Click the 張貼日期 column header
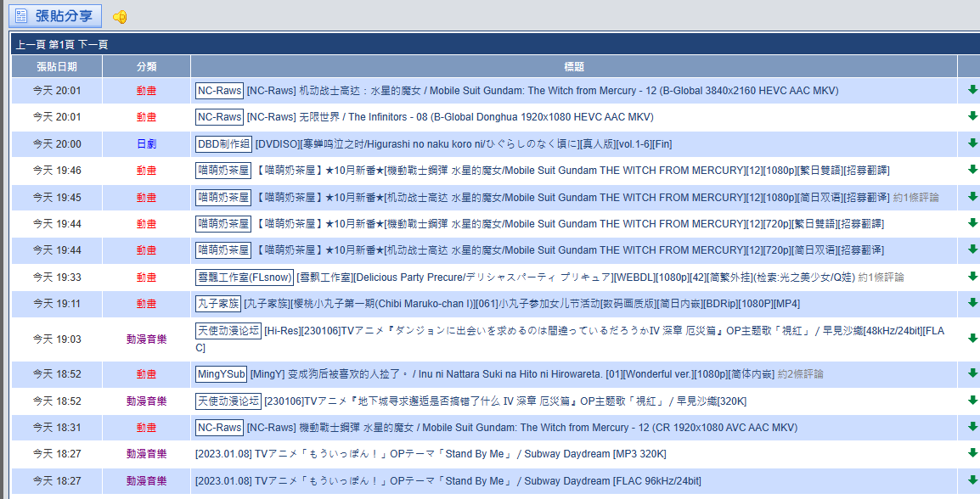980x499 pixels. 57,66
